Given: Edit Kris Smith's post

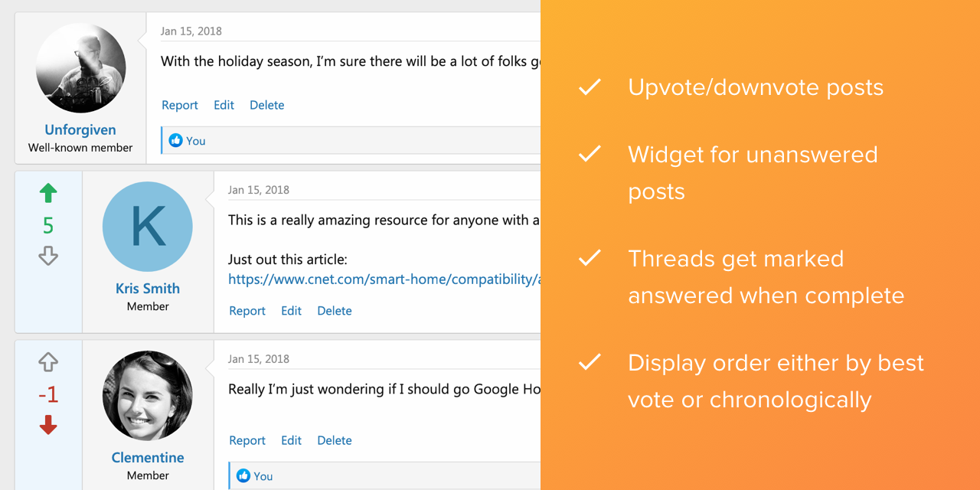Looking at the screenshot, I should click(291, 311).
